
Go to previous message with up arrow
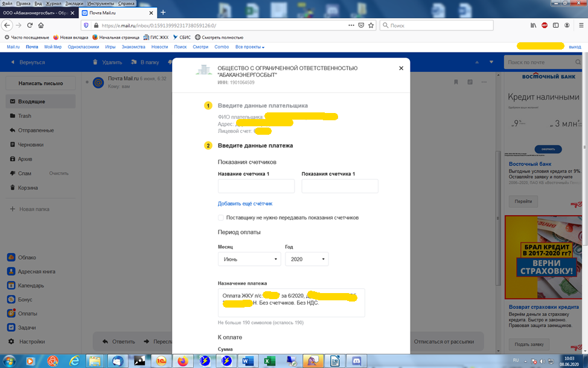(x=477, y=62)
